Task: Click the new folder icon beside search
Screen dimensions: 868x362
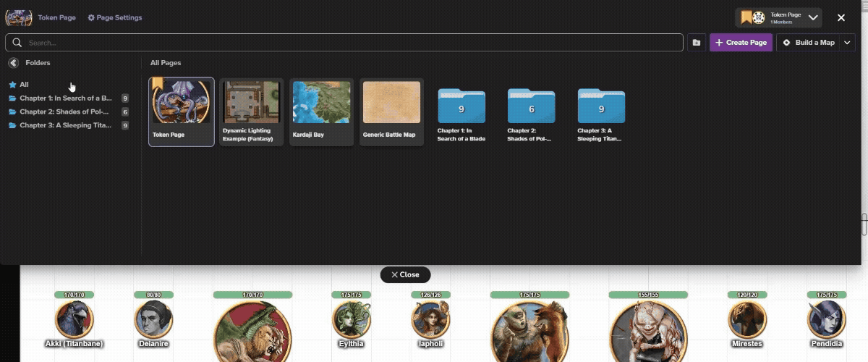Action: point(696,43)
